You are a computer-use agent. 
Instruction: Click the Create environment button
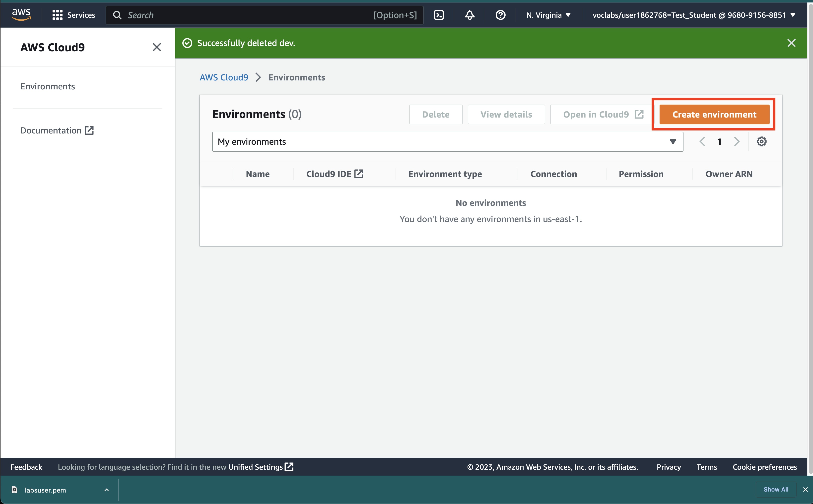714,114
